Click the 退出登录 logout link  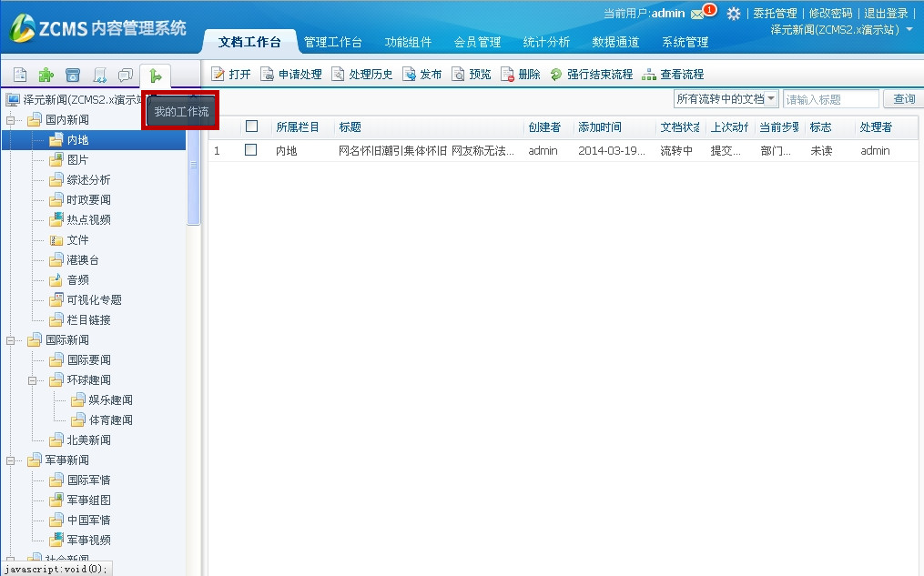tap(886, 14)
